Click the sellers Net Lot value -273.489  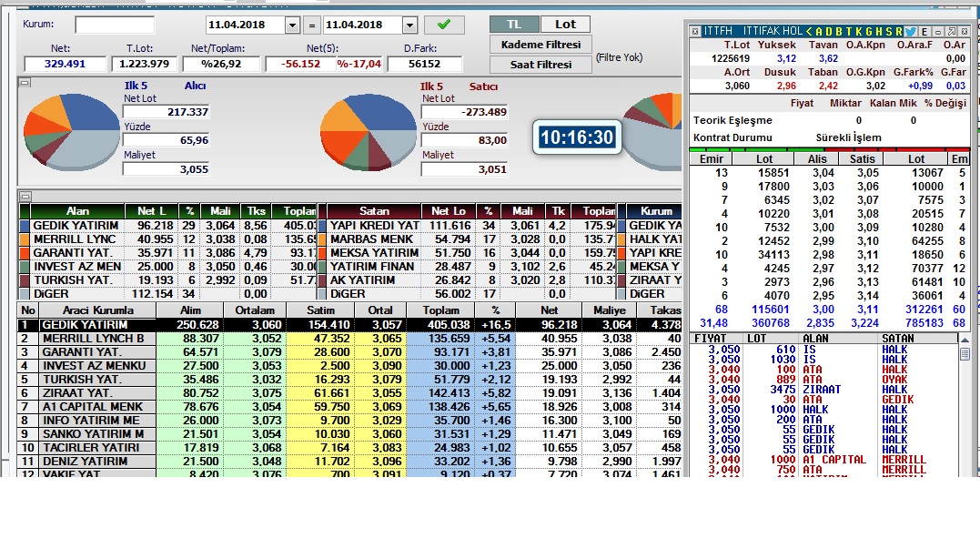tap(464, 112)
